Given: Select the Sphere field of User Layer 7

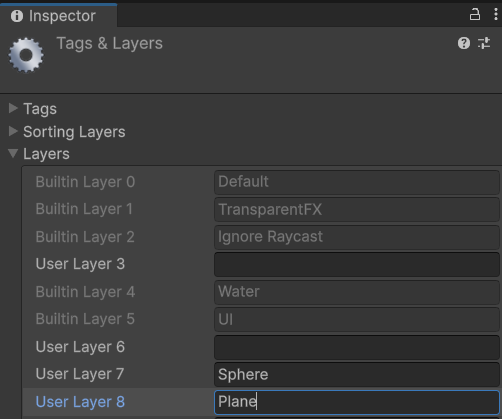Looking at the screenshot, I should pos(357,374).
